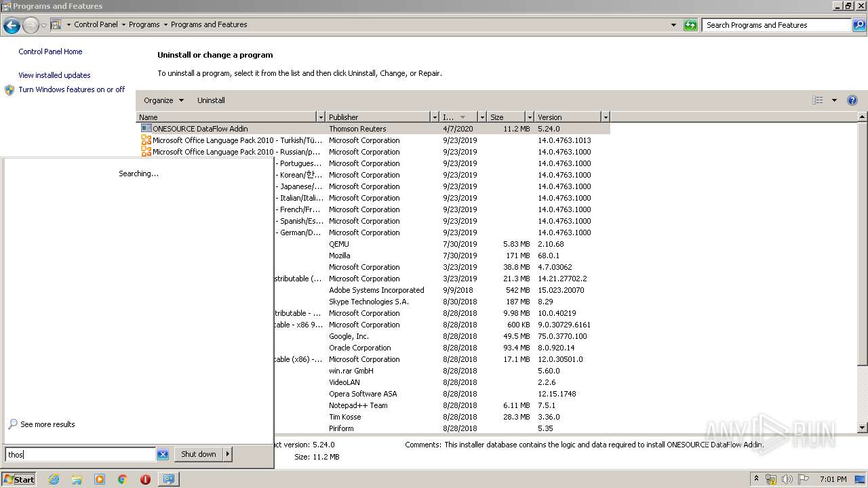
Task: Open the view options dropdown arrow
Action: 834,100
